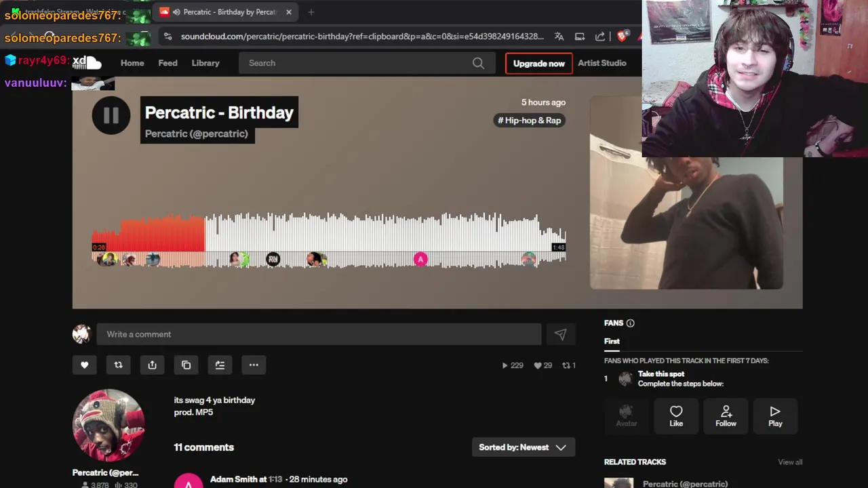Click the '5 hours ago' upload time

(x=543, y=102)
